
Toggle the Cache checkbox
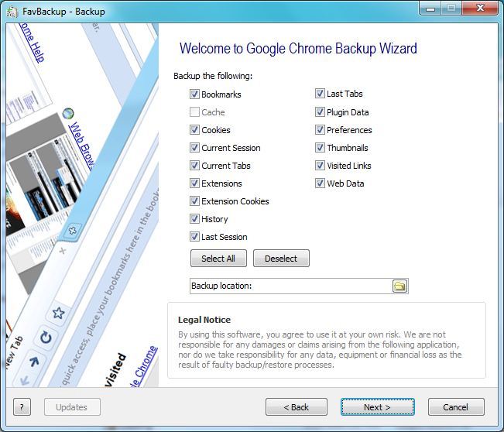194,111
